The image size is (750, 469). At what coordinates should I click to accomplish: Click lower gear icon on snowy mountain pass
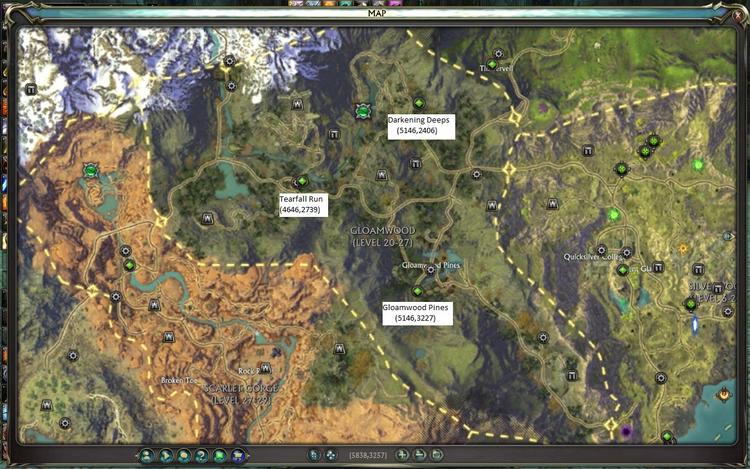[232, 86]
